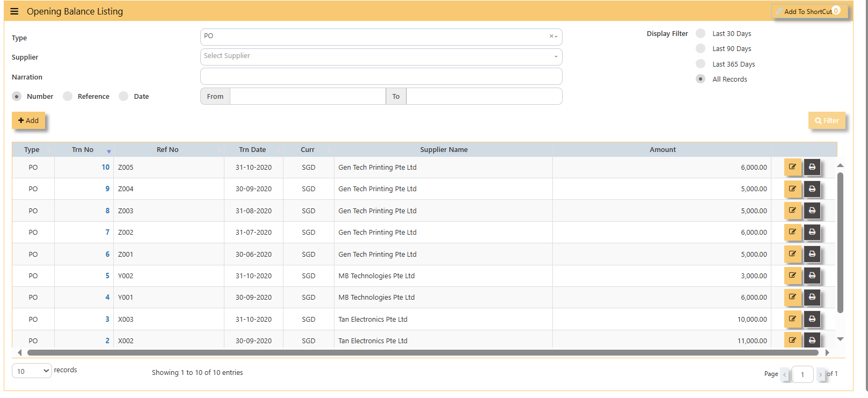Open the Type dropdown showing PO
Screen dimensions: 868x398
coord(381,37)
